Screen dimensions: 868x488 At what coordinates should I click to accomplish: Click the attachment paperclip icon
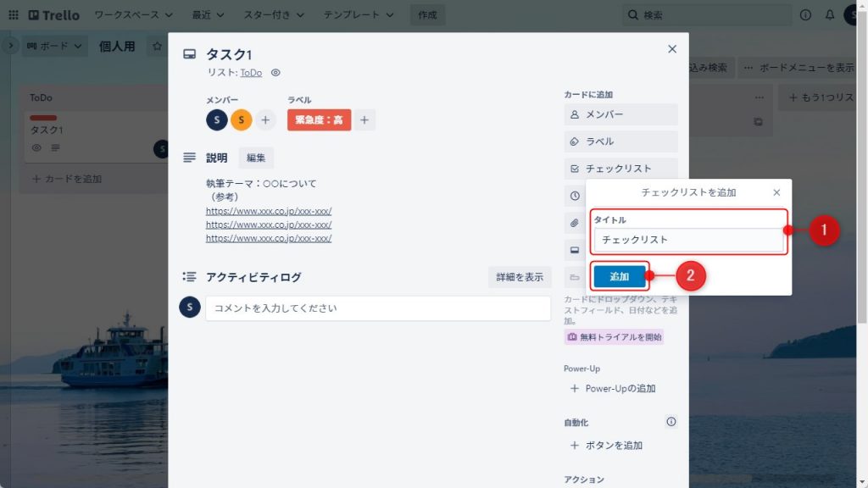coord(575,223)
